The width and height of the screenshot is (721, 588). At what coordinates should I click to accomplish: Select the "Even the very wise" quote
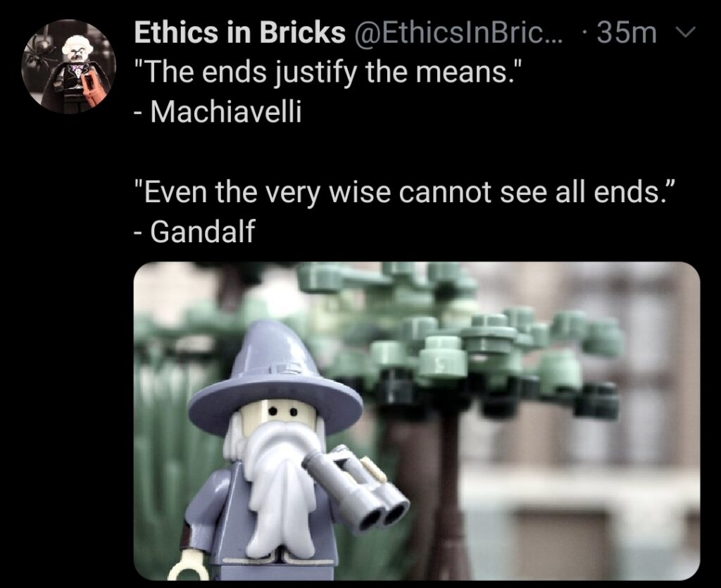point(405,192)
